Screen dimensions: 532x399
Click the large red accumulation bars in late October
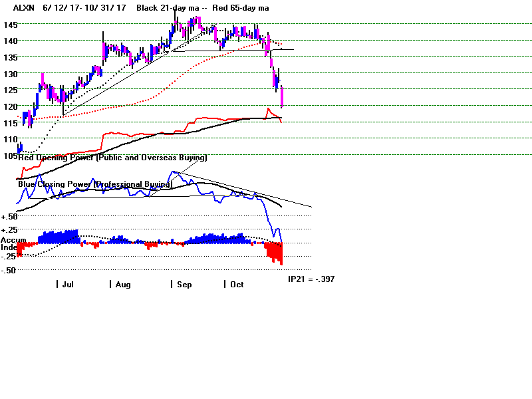[x=274, y=253]
